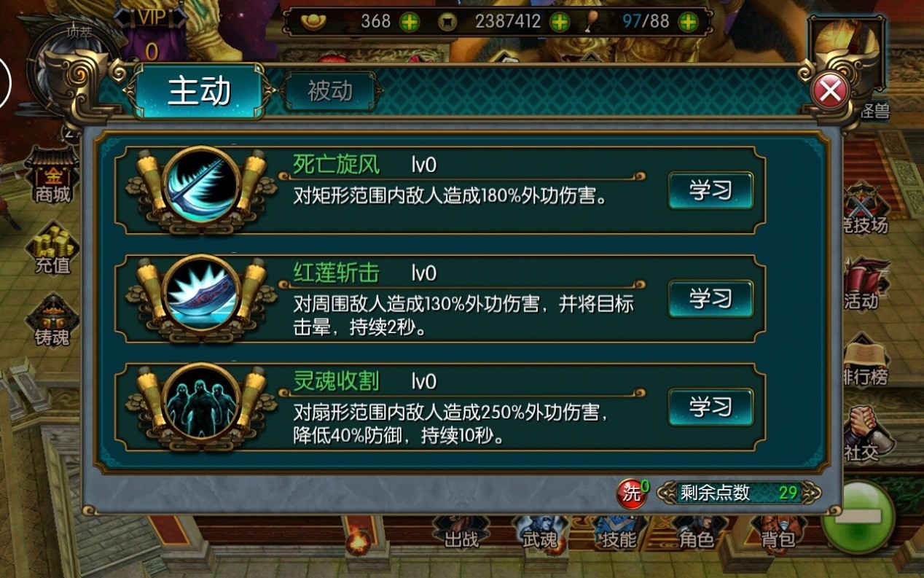The height and width of the screenshot is (578, 924).
Task: Switch to the 主动 active skills tab
Action: pyautogui.click(x=199, y=91)
